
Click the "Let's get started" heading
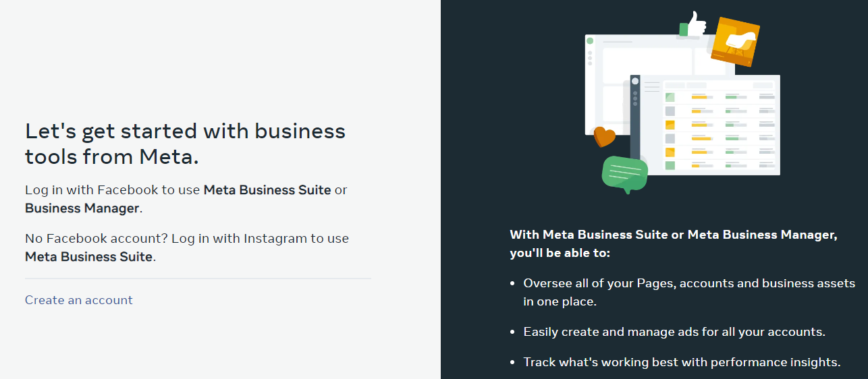186,144
